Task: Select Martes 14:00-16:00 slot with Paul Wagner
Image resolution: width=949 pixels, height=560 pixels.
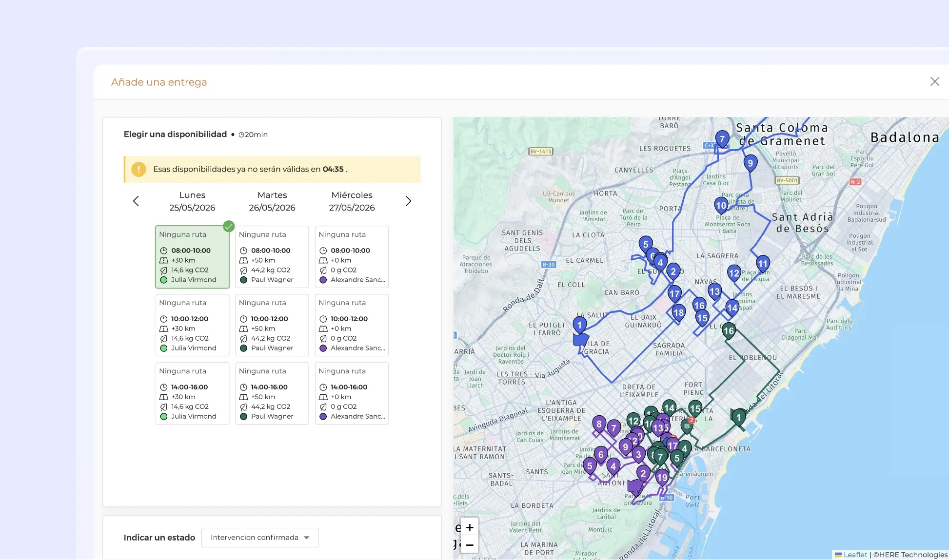Action: pyautogui.click(x=272, y=393)
